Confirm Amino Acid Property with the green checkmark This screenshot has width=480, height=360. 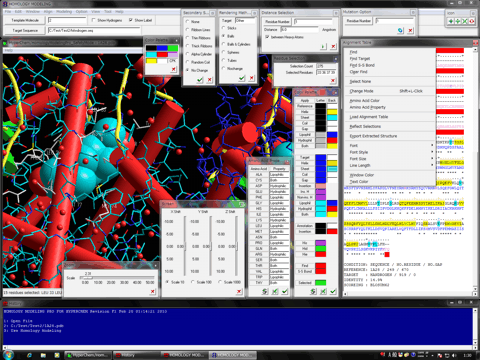click(x=285, y=291)
